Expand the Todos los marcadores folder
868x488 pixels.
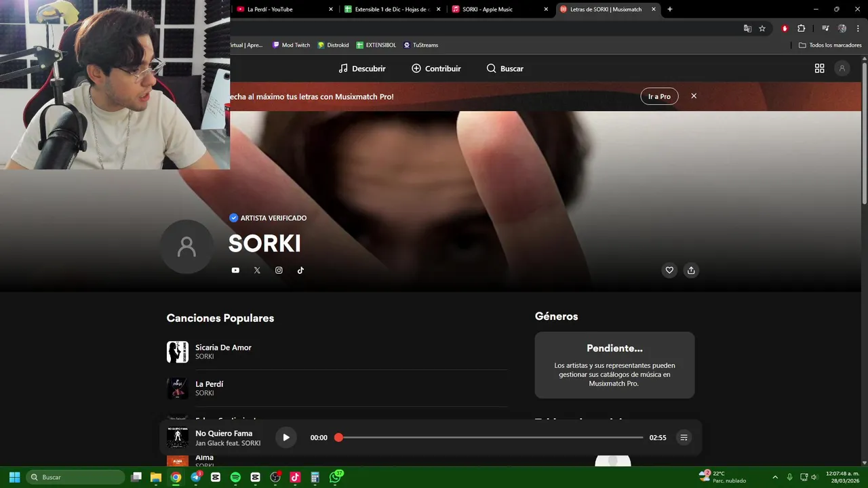830,45
